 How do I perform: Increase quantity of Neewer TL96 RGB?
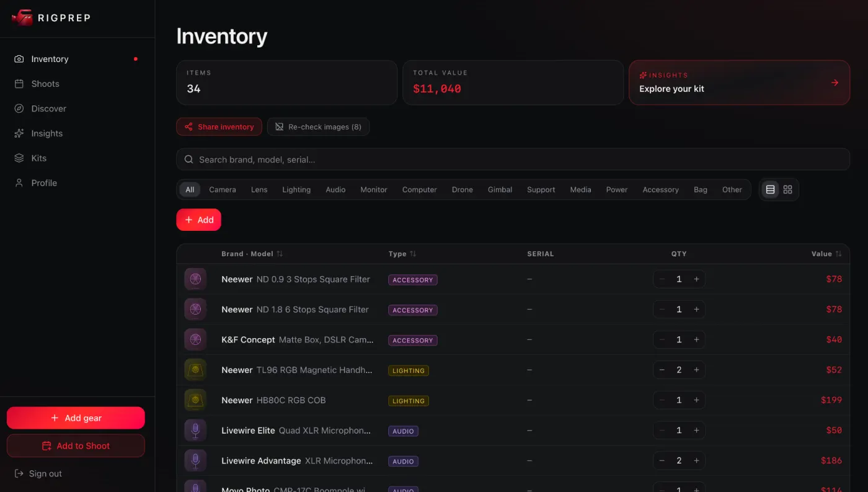(x=696, y=370)
